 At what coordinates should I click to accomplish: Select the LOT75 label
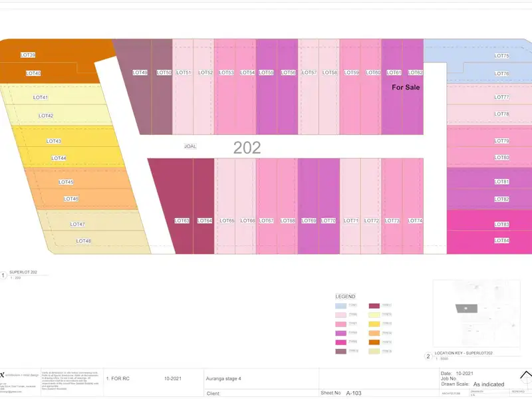coord(501,57)
